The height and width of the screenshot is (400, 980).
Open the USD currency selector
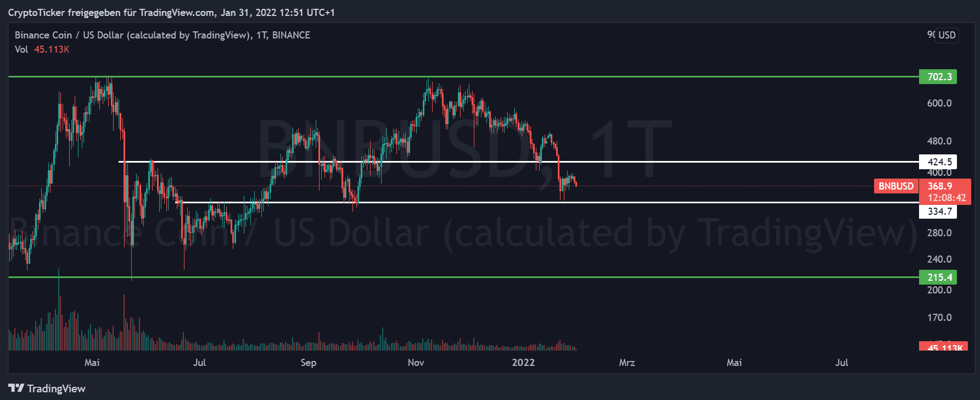point(947,35)
